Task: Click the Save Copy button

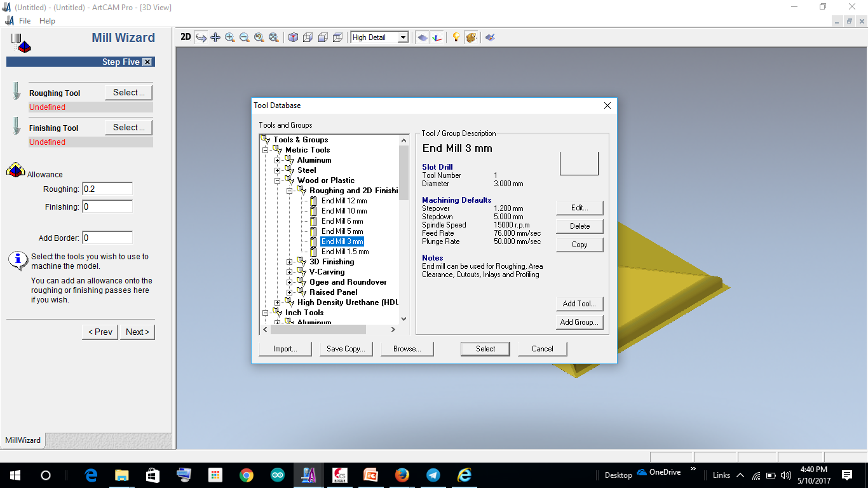Action: [x=346, y=349]
